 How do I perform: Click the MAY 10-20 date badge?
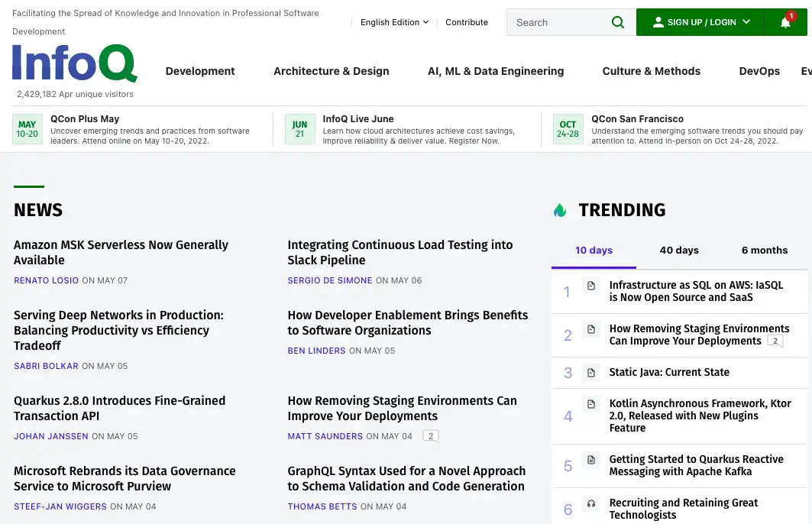tap(27, 129)
